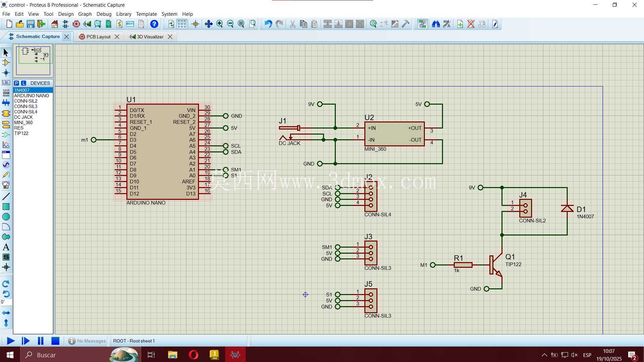644x362 pixels.
Task: Click the Undo icon in toolbar
Action: pos(268,24)
